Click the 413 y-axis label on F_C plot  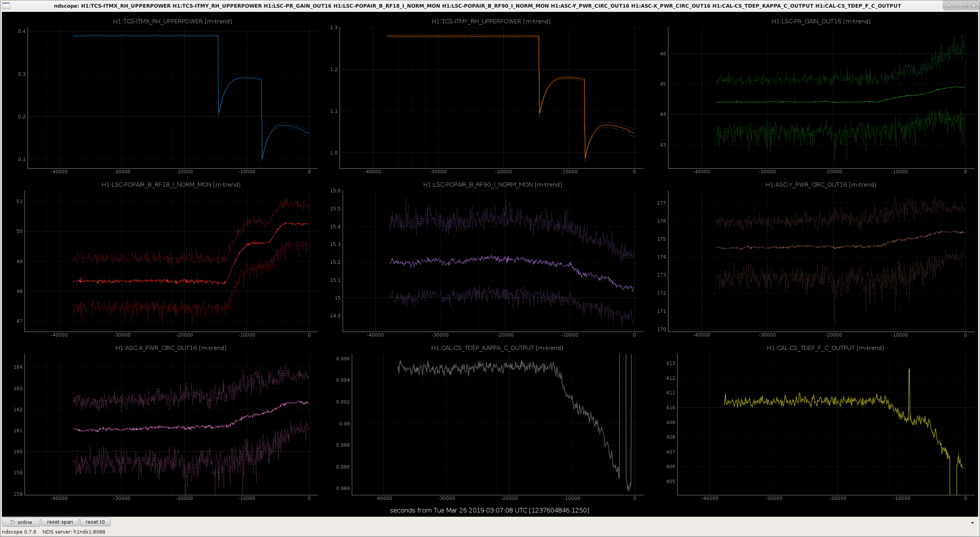coord(671,363)
